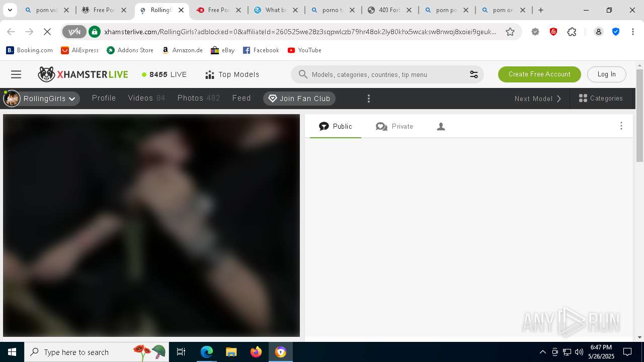Select the Private chat tab
644x362 pixels.
(394, 127)
